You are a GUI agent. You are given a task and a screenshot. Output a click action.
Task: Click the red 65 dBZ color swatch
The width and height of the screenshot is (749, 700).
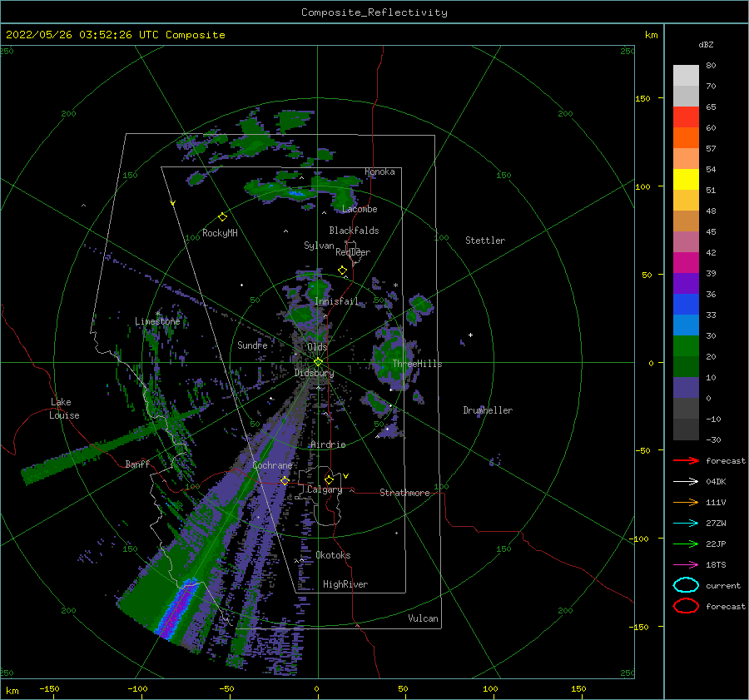(686, 117)
